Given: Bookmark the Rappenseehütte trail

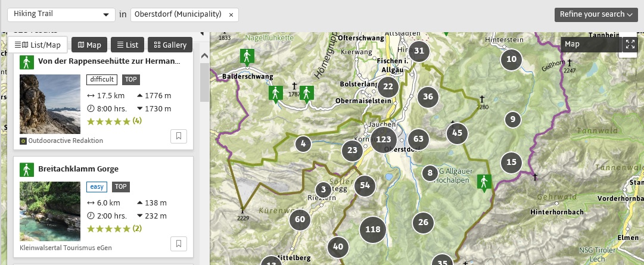Looking at the screenshot, I should [x=179, y=136].
